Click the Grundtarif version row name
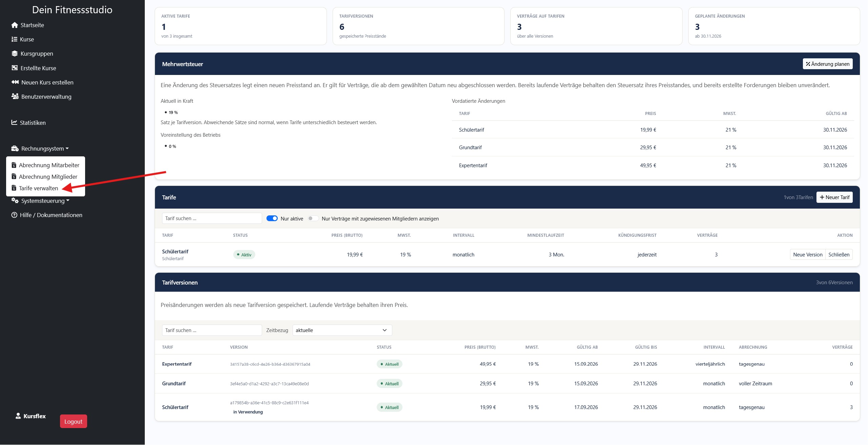The width and height of the screenshot is (868, 445). click(x=174, y=383)
